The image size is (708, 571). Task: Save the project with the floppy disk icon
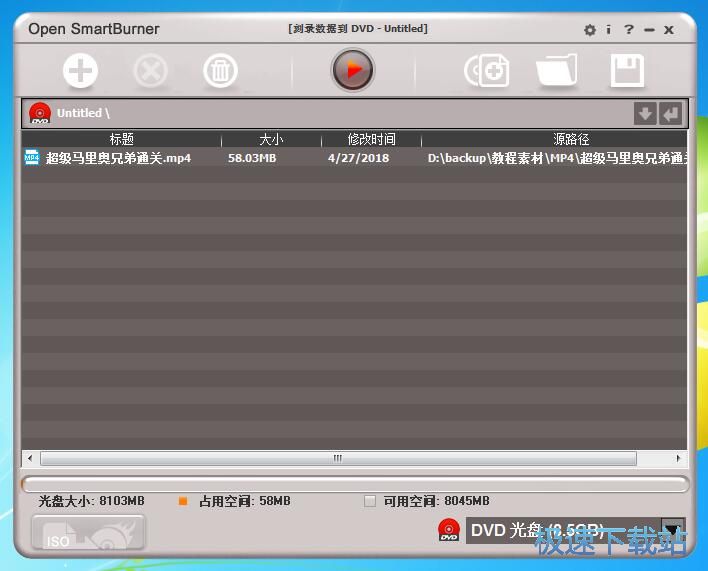click(x=627, y=70)
